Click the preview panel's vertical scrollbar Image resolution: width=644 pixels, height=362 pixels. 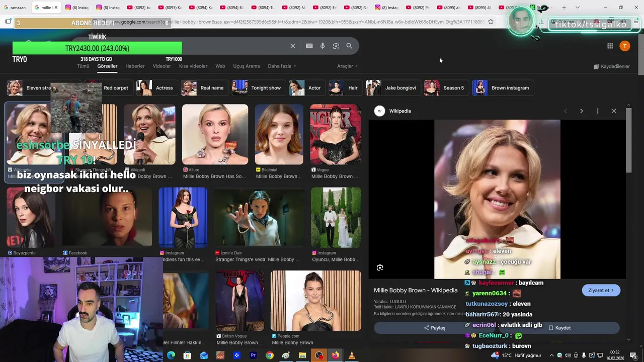(x=629, y=141)
